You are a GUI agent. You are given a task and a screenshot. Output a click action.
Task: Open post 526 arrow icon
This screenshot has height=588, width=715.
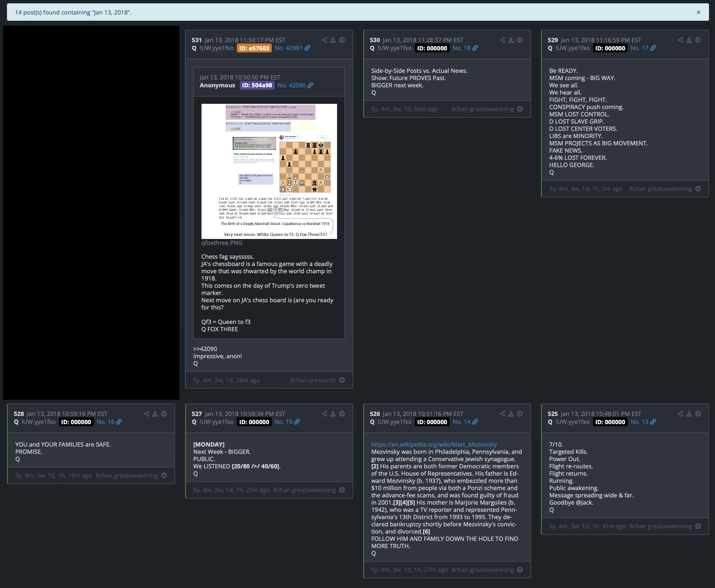click(520, 414)
